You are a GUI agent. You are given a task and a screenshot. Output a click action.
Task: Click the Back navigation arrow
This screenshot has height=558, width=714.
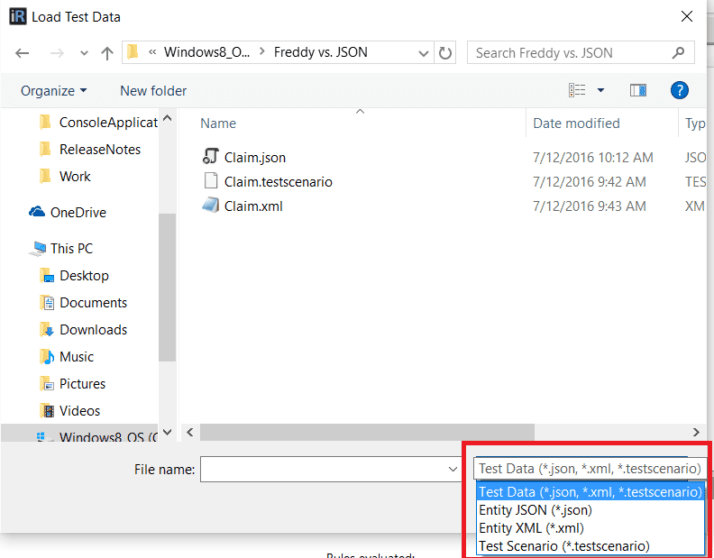pyautogui.click(x=23, y=53)
